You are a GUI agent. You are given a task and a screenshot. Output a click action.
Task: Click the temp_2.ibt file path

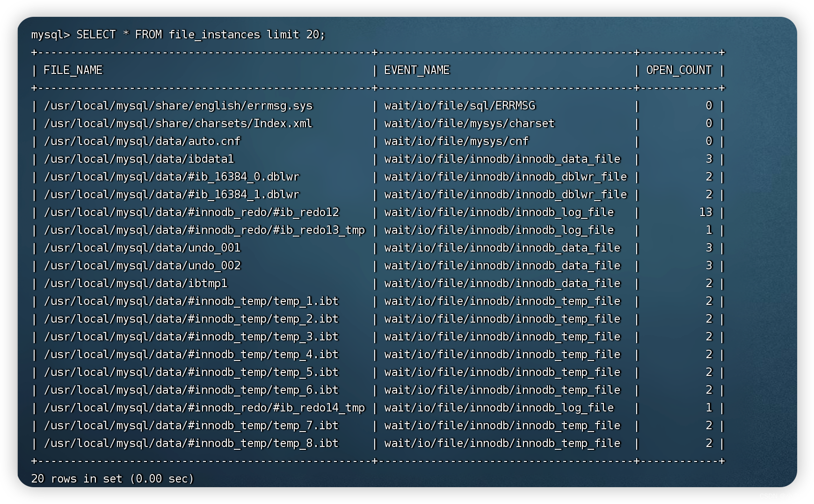(x=191, y=319)
